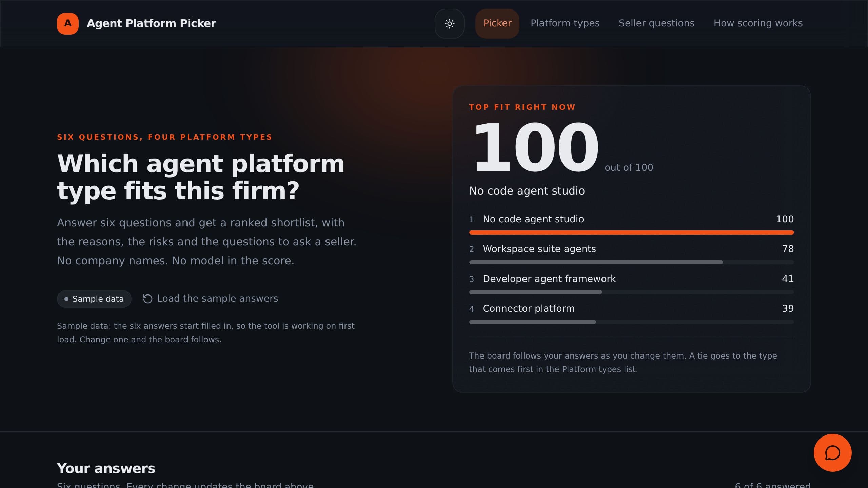
Task: Click the orange No code agent studio score bar
Action: [631, 232]
